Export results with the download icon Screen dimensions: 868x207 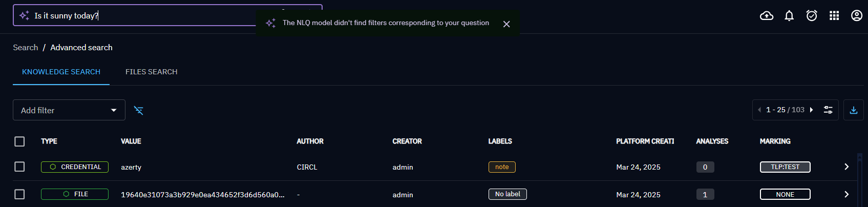pos(854,110)
